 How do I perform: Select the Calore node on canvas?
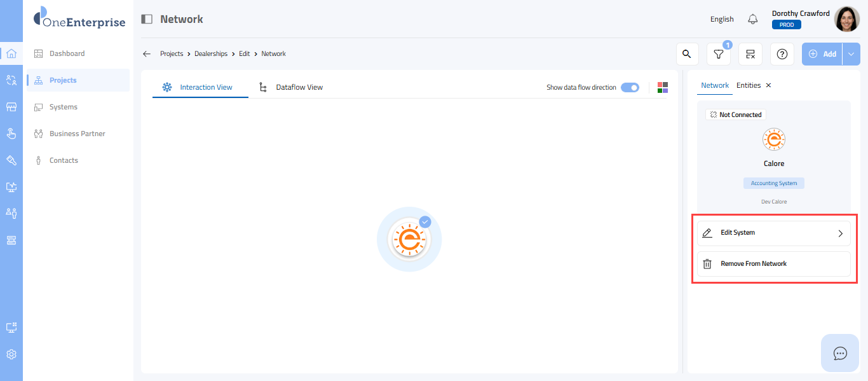(409, 239)
